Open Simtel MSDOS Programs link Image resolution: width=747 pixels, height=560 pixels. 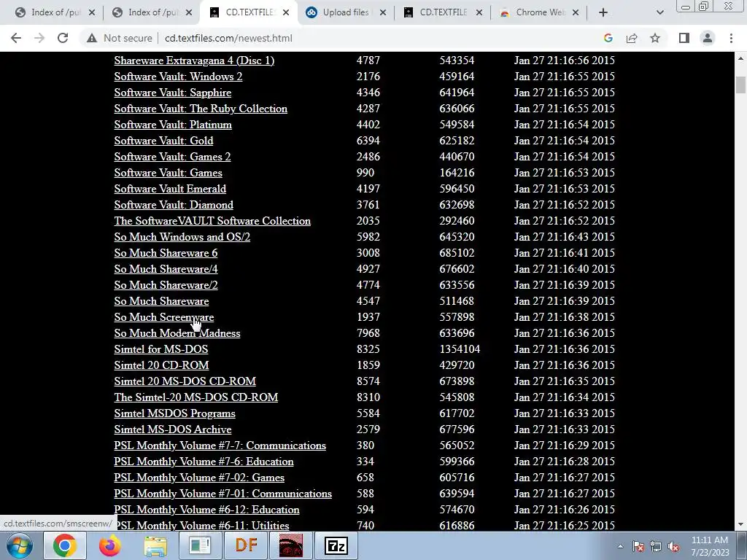click(174, 413)
